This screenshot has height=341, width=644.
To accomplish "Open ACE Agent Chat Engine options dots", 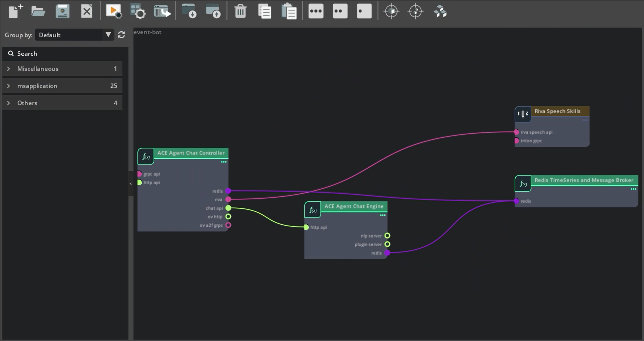I will tap(382, 215).
